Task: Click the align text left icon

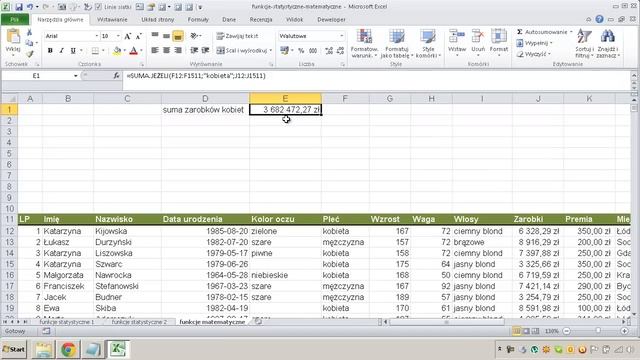Action: tap(155, 50)
